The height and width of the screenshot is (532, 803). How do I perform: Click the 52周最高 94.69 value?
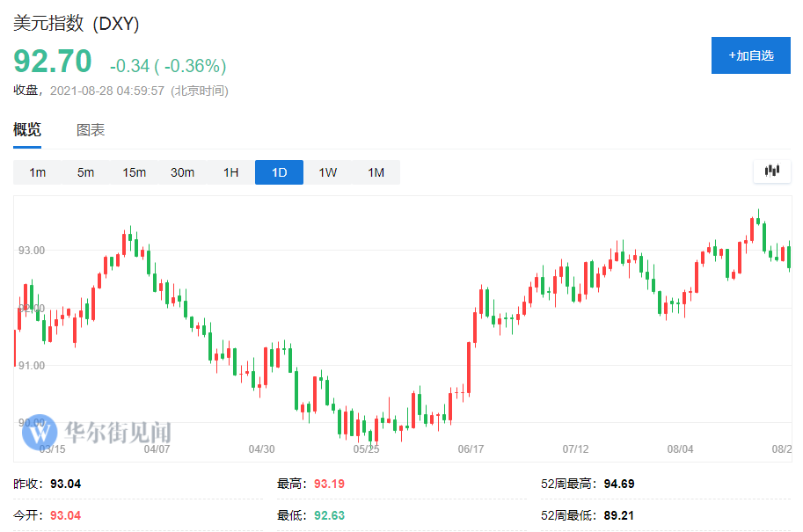(x=619, y=484)
